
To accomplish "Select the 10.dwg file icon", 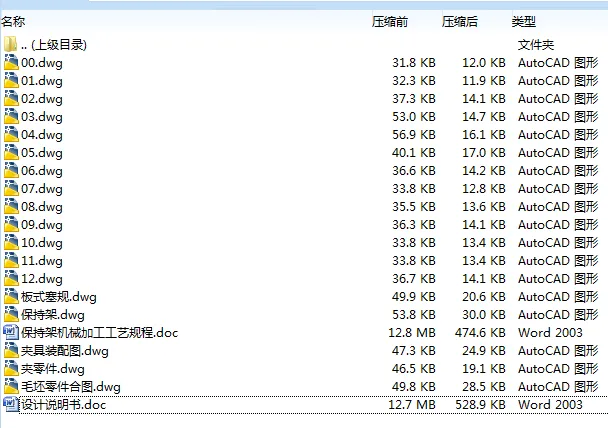I will click(x=11, y=243).
